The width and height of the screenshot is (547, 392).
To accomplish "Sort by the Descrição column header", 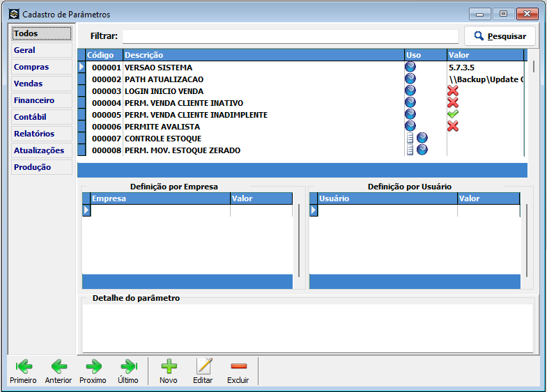I will coord(263,55).
